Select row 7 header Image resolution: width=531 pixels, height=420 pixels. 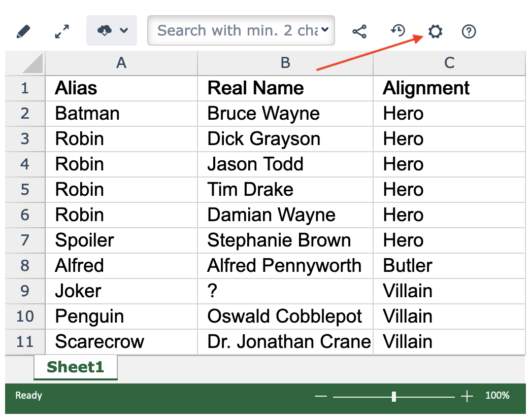click(x=25, y=240)
